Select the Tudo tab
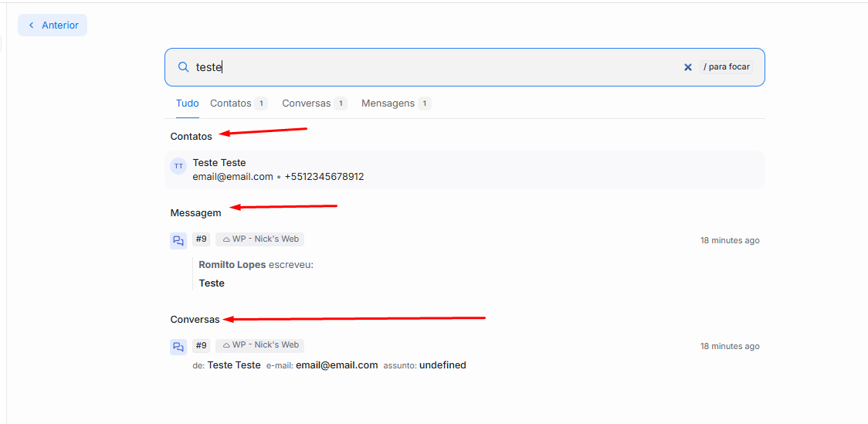The width and height of the screenshot is (868, 424). pyautogui.click(x=187, y=103)
